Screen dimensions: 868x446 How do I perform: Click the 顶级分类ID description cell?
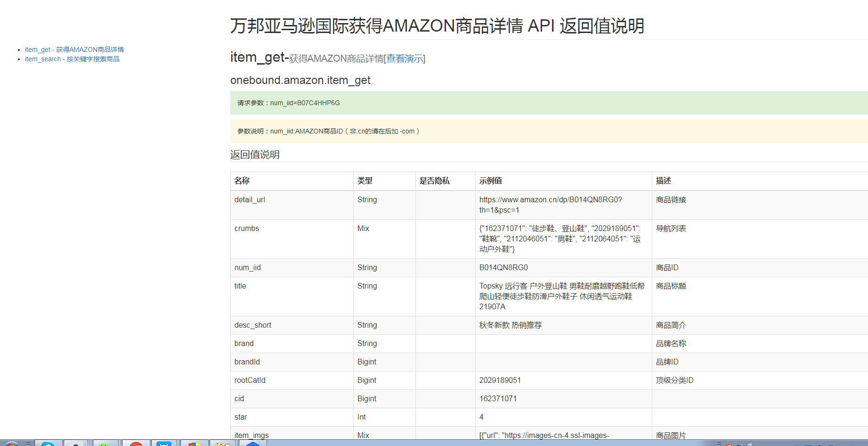point(760,380)
